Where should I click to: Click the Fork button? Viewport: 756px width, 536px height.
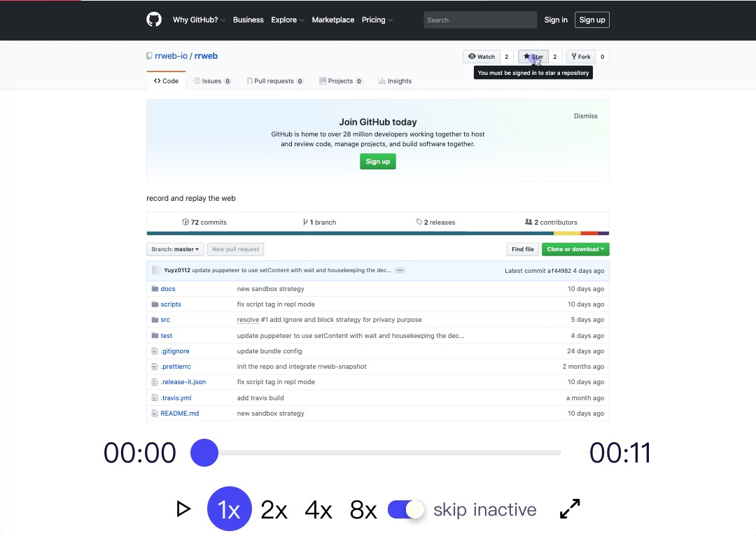tap(580, 57)
